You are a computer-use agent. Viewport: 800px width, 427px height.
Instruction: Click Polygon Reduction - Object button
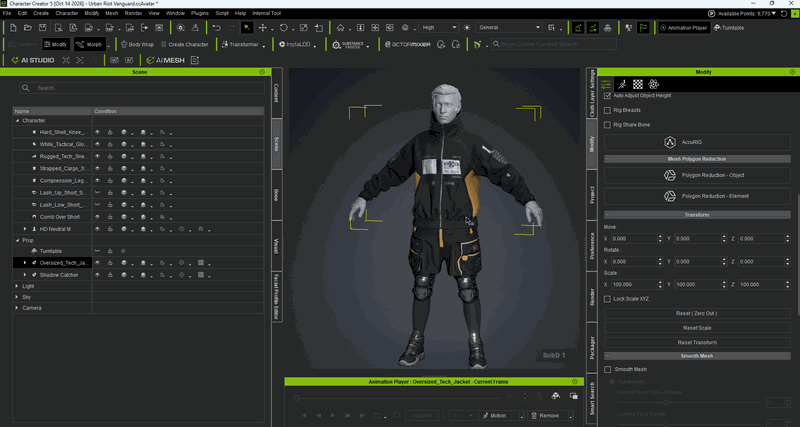click(x=697, y=175)
